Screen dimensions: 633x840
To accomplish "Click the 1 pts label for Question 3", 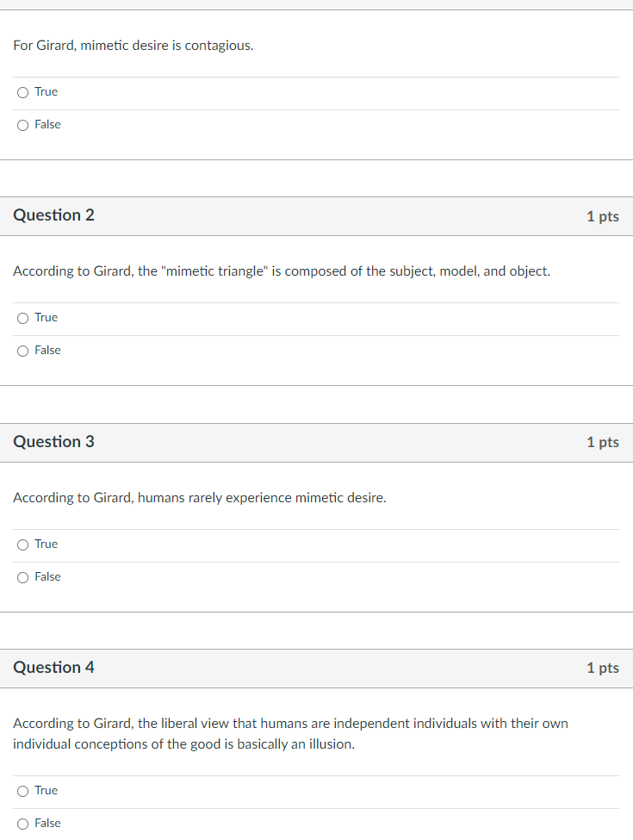I will pos(603,442).
